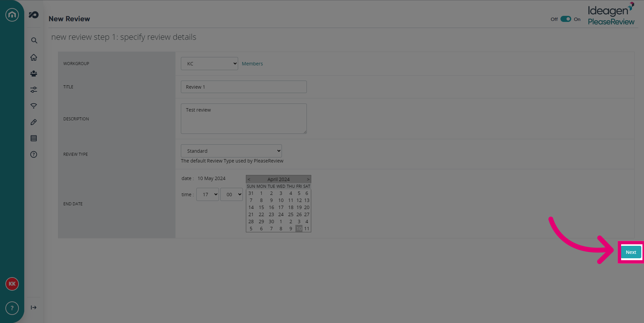This screenshot has height=323, width=644.
Task: Click the Description box with Test review
Action: (x=244, y=119)
